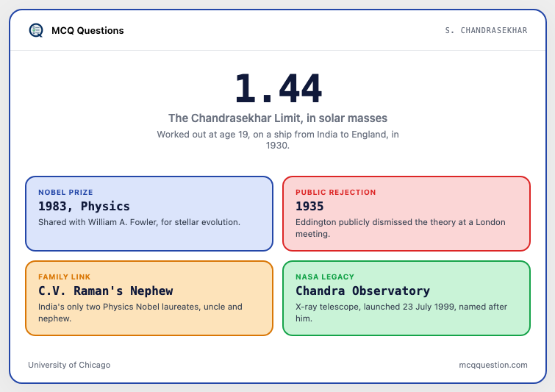The height and width of the screenshot is (392, 555).
Task: Open the MCQ Questions title text
Action: click(x=87, y=30)
